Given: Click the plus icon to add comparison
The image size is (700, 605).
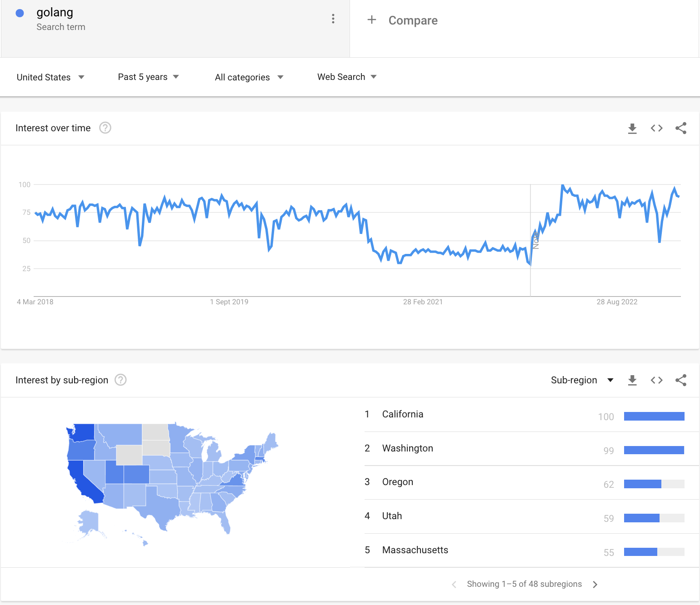Looking at the screenshot, I should [x=372, y=20].
